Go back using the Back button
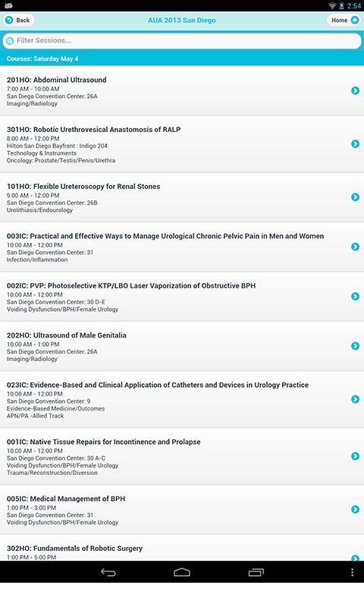 [17, 20]
